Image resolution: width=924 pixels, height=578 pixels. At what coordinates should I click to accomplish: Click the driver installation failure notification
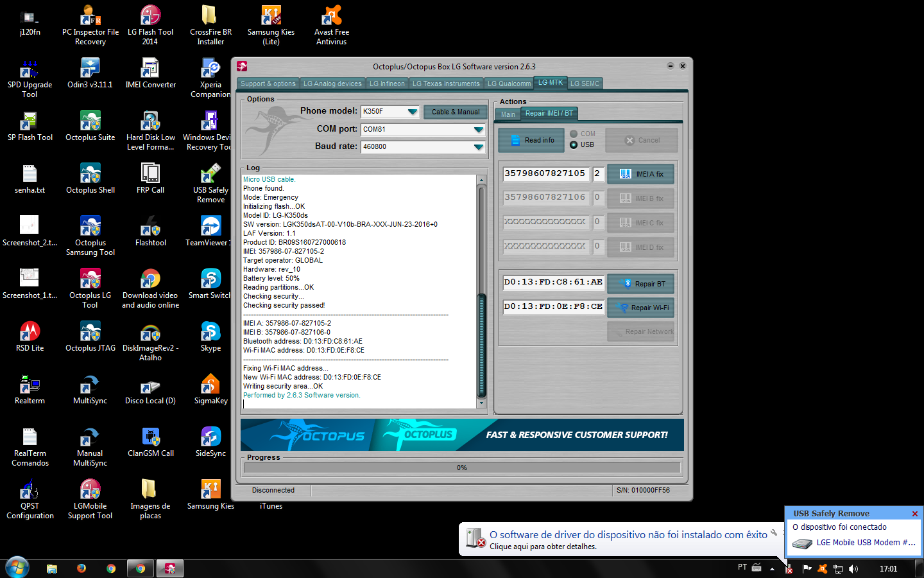tap(620, 539)
